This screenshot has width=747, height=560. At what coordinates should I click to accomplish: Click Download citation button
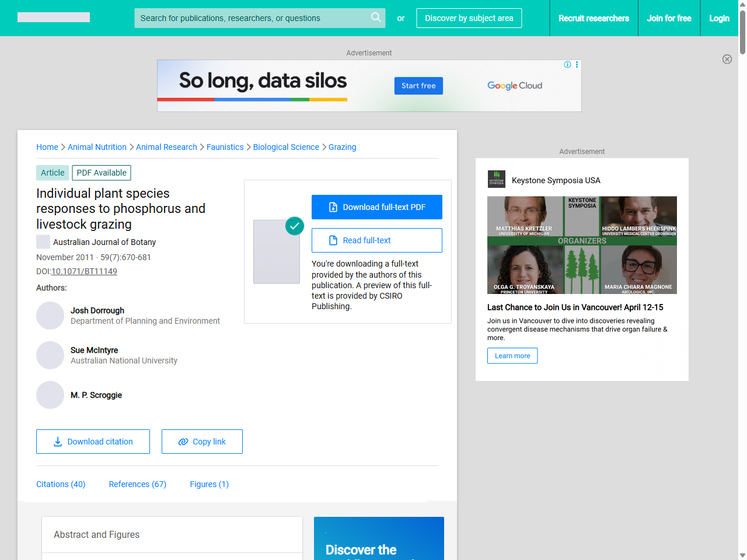point(93,442)
